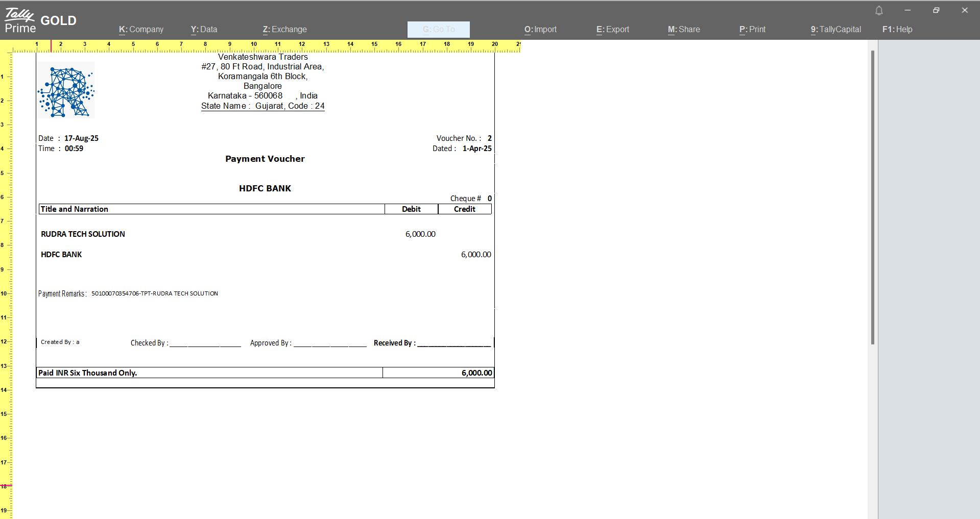Image resolution: width=980 pixels, height=519 pixels.
Task: Click the red marker on horizontal ruler
Action: pos(51,46)
